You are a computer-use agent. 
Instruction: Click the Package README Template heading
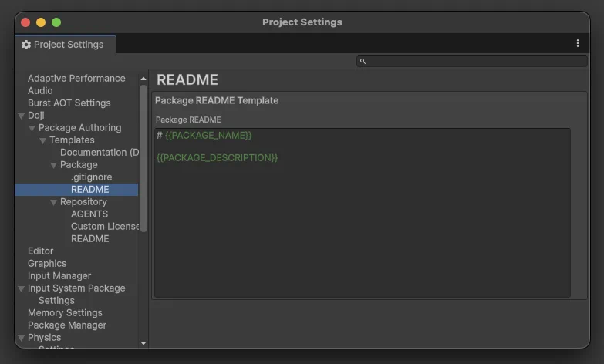[x=217, y=100]
